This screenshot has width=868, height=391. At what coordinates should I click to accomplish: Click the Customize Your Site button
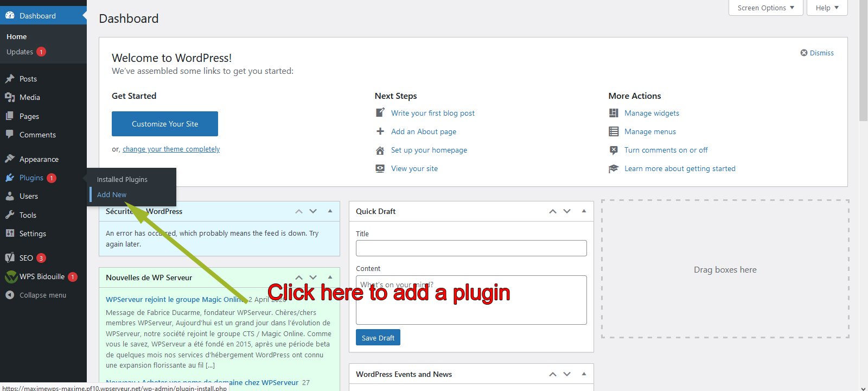point(165,124)
